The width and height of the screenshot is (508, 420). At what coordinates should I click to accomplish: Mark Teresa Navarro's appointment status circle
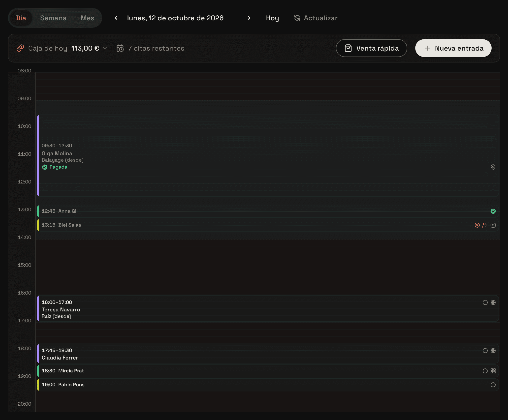tap(485, 302)
